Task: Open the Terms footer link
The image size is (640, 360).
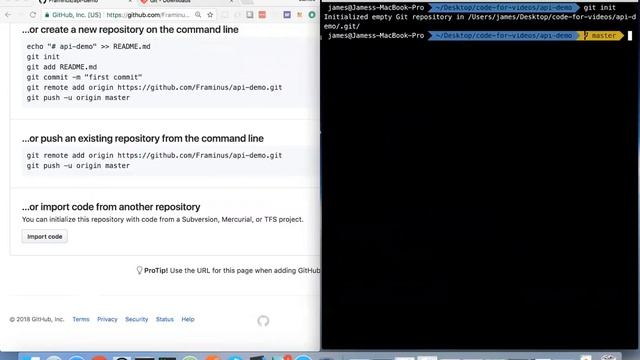Action: coord(81,319)
